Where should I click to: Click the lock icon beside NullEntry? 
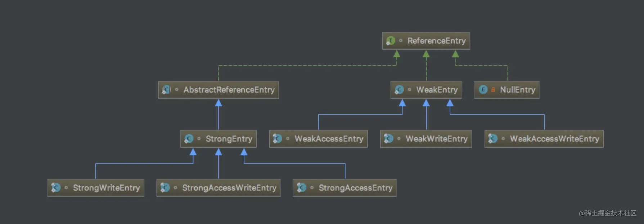click(x=493, y=90)
